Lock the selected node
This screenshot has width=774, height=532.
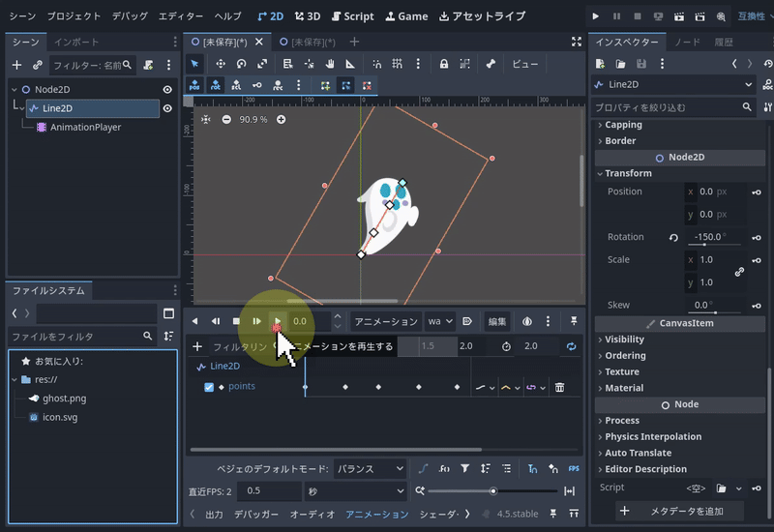click(x=444, y=64)
